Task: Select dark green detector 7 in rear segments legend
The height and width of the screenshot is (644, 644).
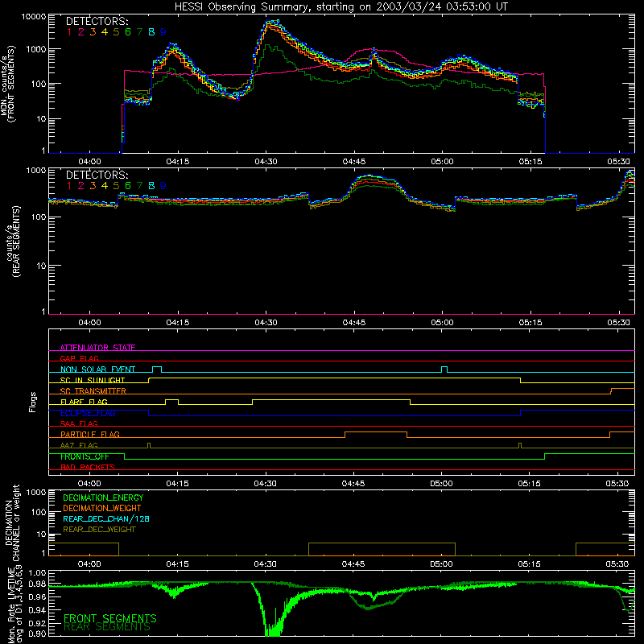Action: [x=139, y=186]
